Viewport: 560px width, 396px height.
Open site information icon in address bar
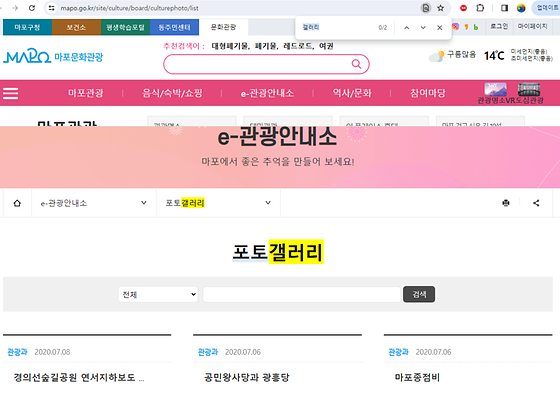pyautogui.click(x=52, y=8)
